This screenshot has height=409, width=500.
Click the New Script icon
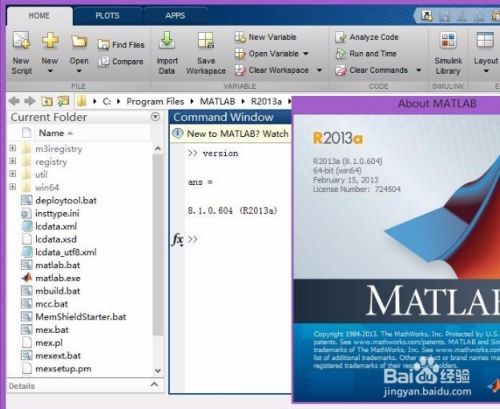tap(21, 40)
